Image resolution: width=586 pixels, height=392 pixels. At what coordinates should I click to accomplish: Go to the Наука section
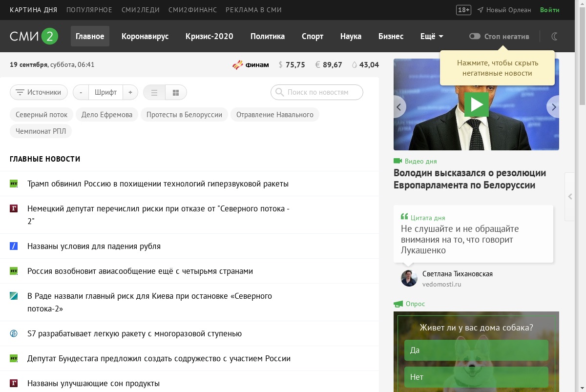pyautogui.click(x=351, y=36)
